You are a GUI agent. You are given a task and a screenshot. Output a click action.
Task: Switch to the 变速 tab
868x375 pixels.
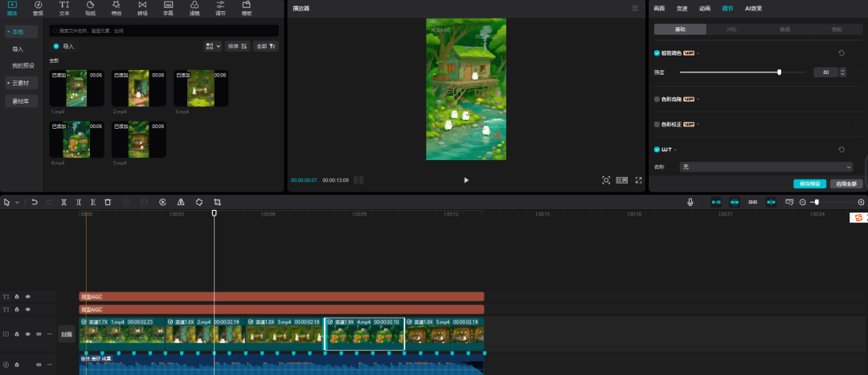682,8
